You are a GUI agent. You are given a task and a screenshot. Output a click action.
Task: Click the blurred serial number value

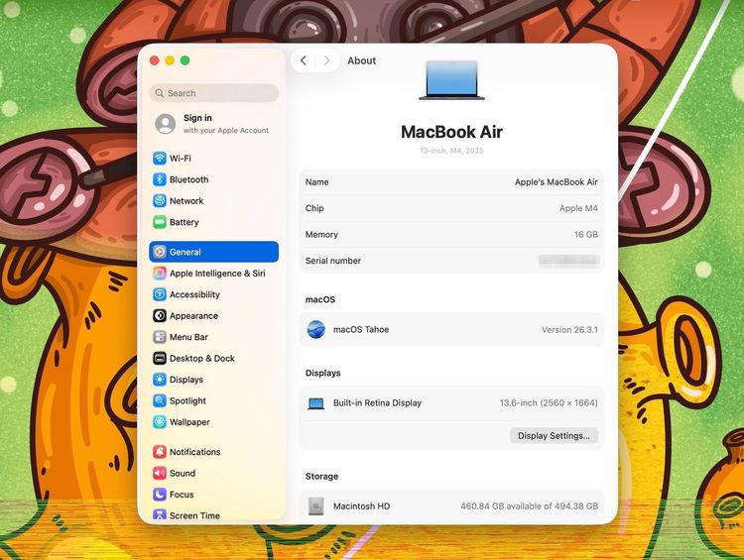click(x=569, y=261)
